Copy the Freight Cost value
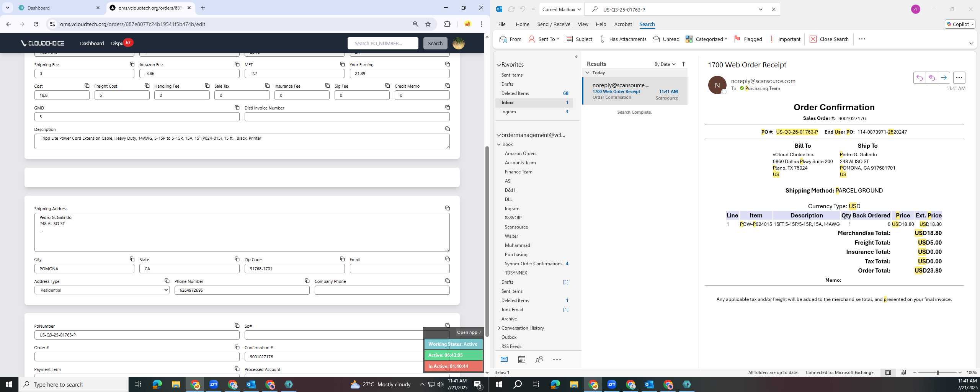 pos(147,86)
